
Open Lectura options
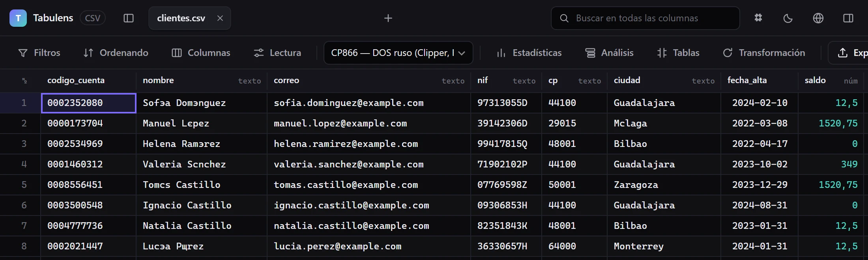277,53
